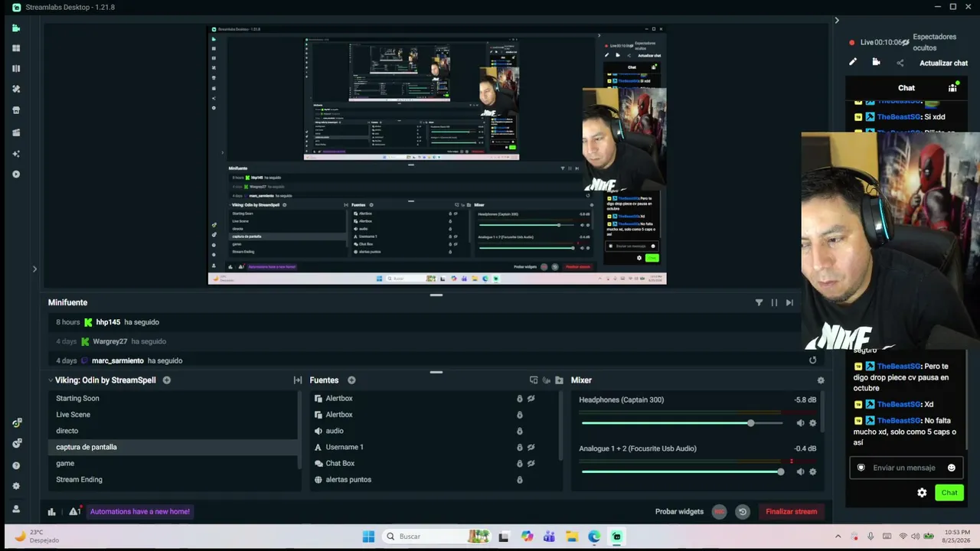Open the user account icon in sidebar
This screenshot has height=551, width=980.
click(x=16, y=509)
